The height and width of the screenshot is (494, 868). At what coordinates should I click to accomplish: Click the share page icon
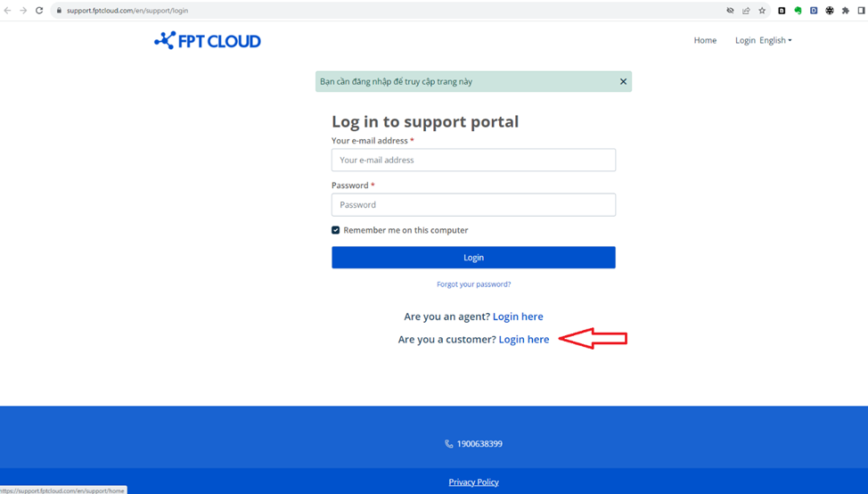click(x=746, y=11)
